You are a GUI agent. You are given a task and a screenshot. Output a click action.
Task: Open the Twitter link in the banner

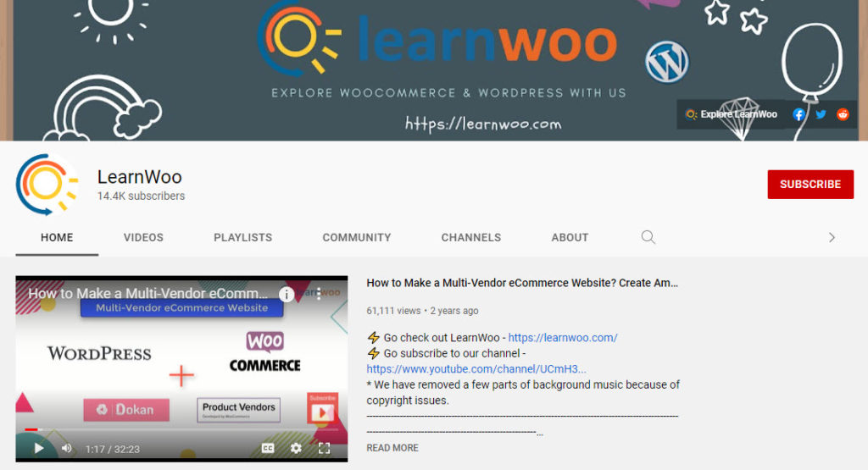[821, 114]
